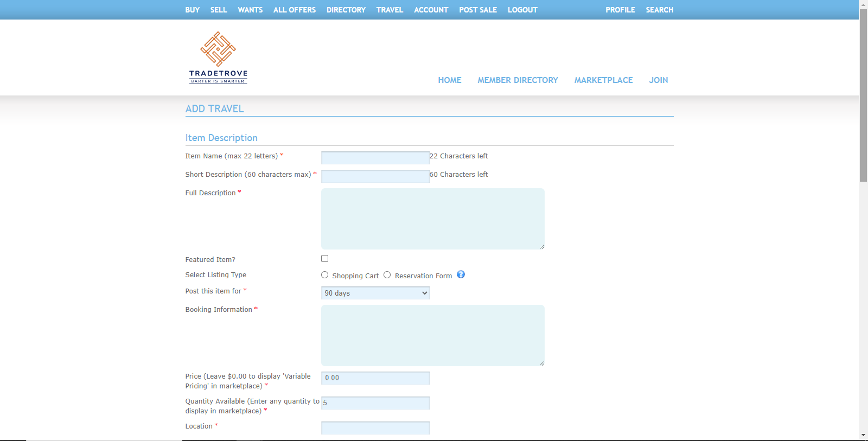Click inside the Full Description textarea
This screenshot has height=441, width=868.
tap(432, 219)
